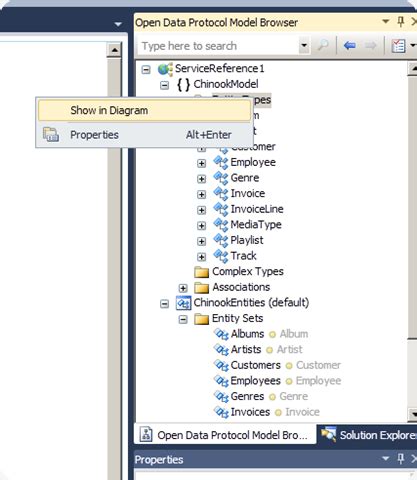Click the InvoiceLine entity icon

point(221,209)
